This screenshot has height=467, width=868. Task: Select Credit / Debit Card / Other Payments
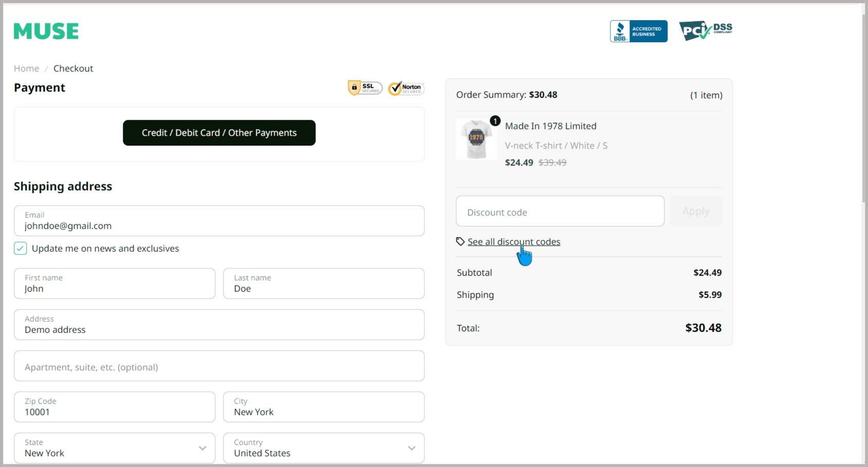coord(219,133)
